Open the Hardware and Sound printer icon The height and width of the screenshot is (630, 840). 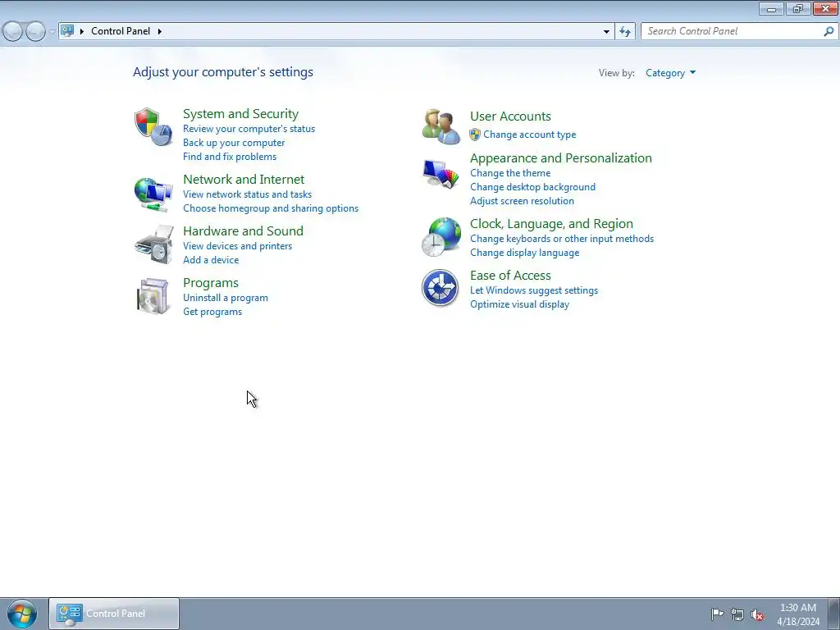coord(154,244)
